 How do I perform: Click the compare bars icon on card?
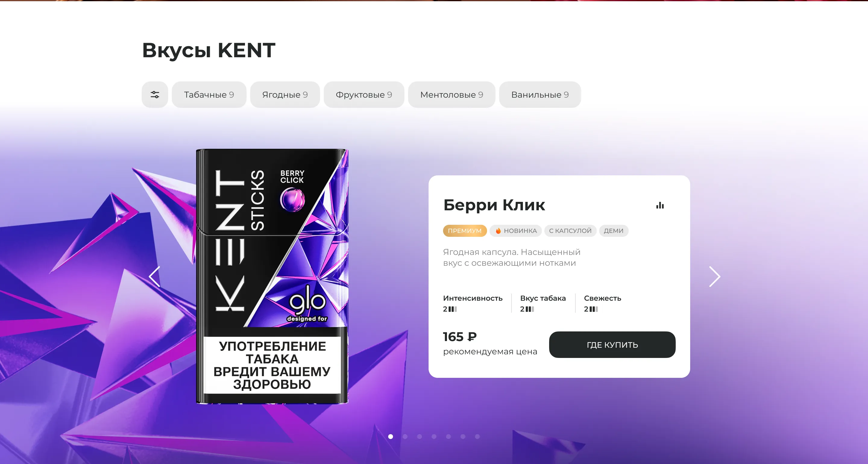660,205
